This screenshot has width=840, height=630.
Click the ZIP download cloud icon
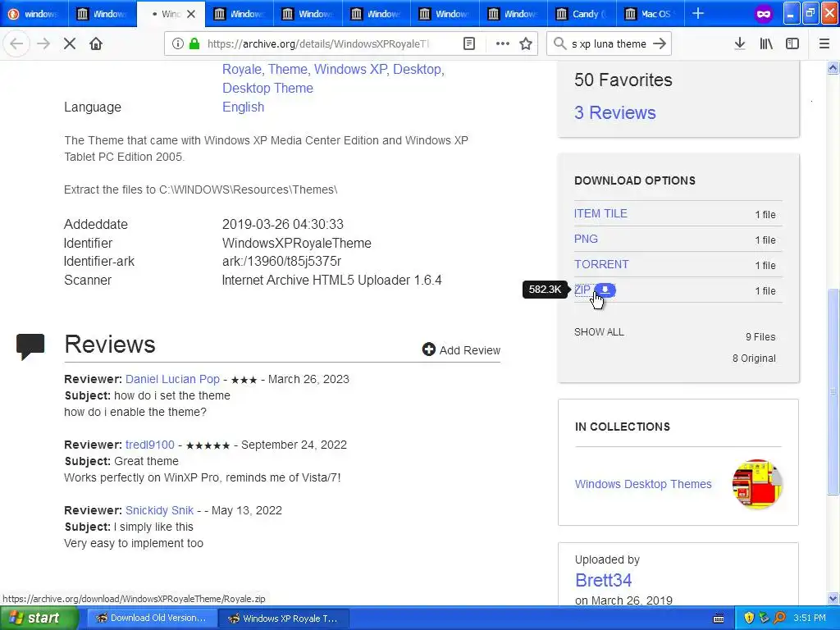(x=605, y=290)
